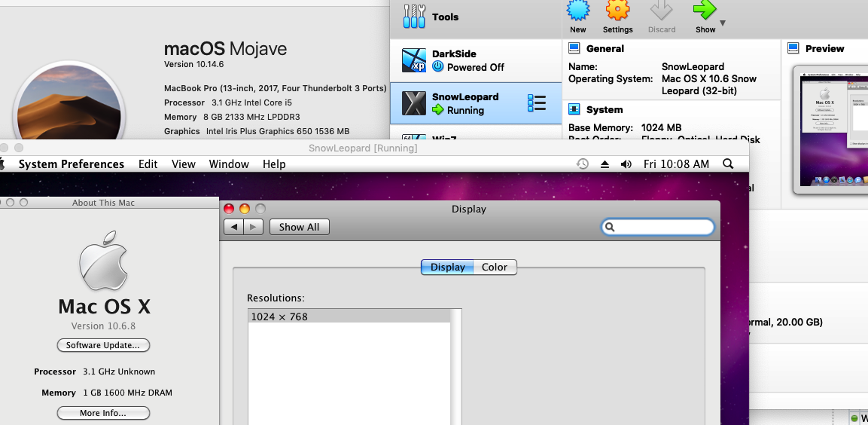Click the General section header icon
Screen dimensions: 868x425
tap(574, 48)
